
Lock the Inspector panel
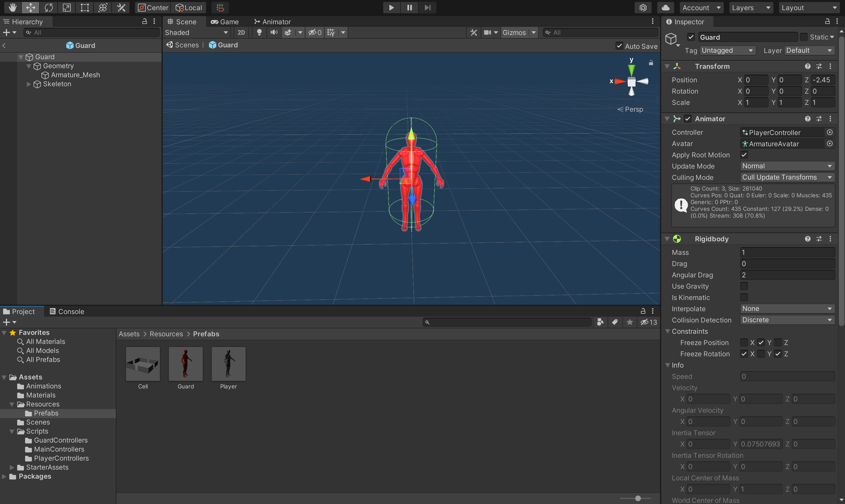point(827,21)
